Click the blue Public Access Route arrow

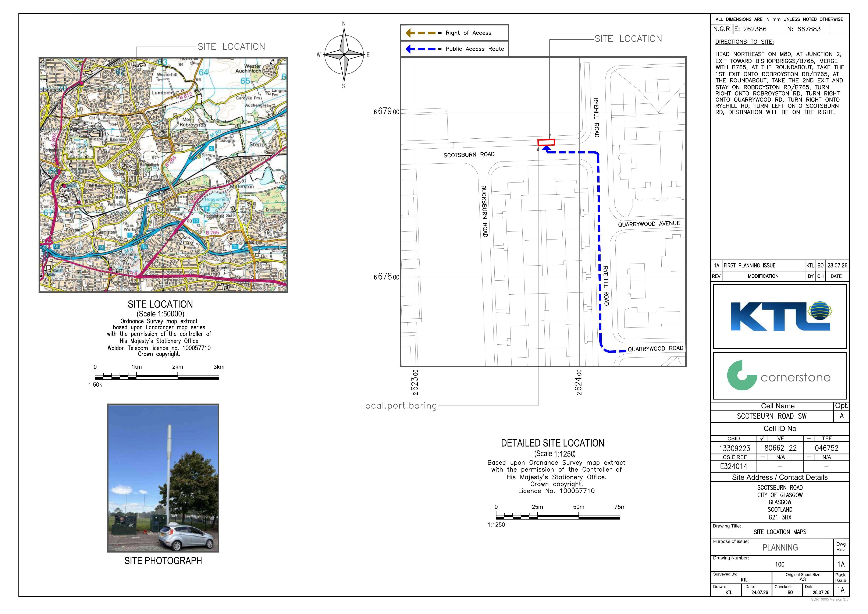coord(420,49)
